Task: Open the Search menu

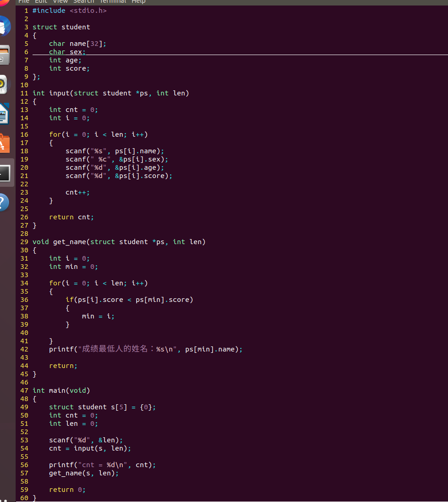Action: click(x=83, y=2)
